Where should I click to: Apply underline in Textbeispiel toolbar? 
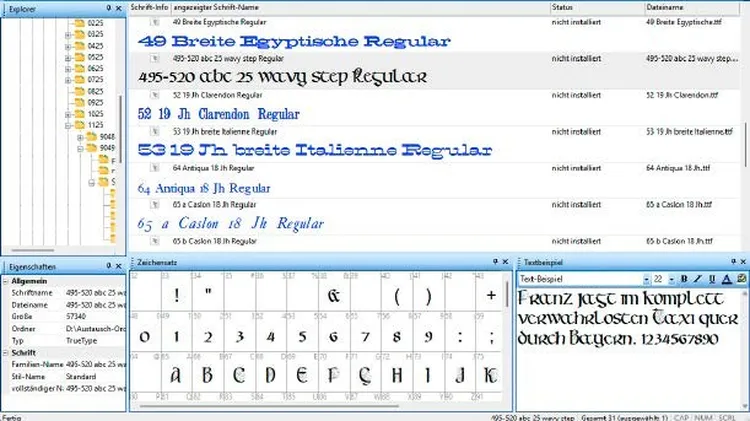click(713, 277)
